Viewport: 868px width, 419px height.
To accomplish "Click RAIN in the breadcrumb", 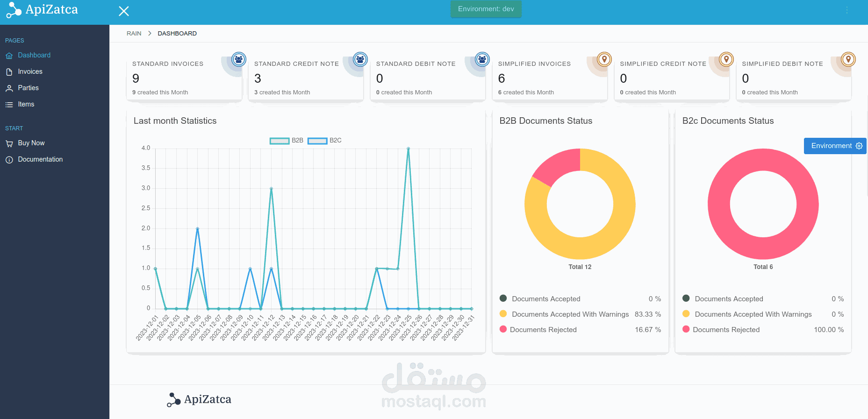I will [x=134, y=34].
